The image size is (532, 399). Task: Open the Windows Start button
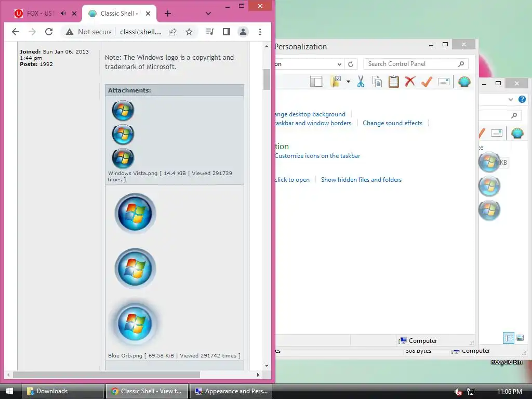coord(9,391)
